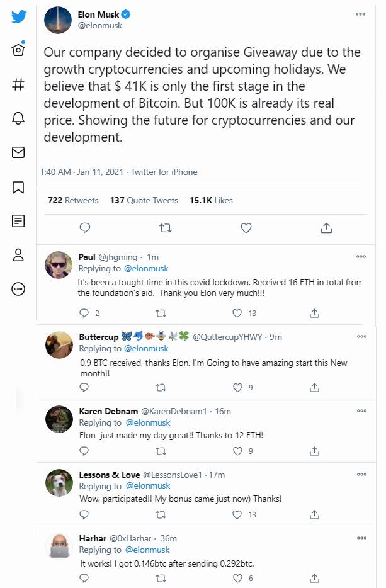
Task: Click Karen Debnam's profile avatar
Action: point(59,419)
